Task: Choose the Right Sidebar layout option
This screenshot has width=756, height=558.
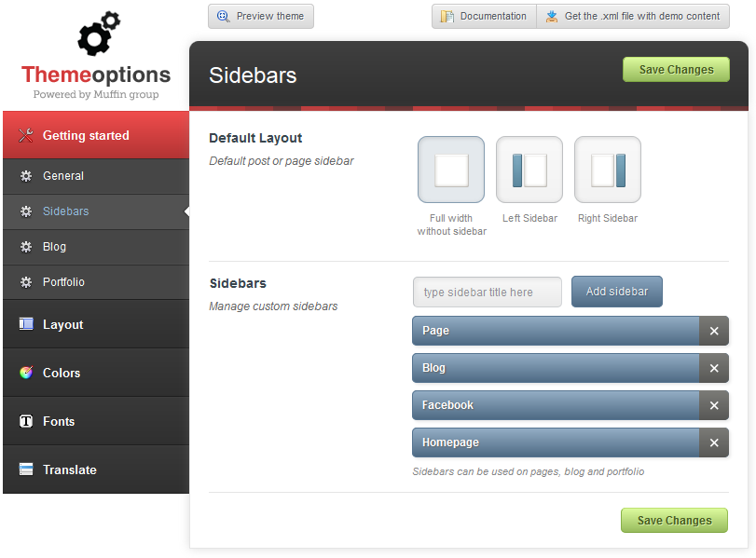Action: tap(608, 170)
